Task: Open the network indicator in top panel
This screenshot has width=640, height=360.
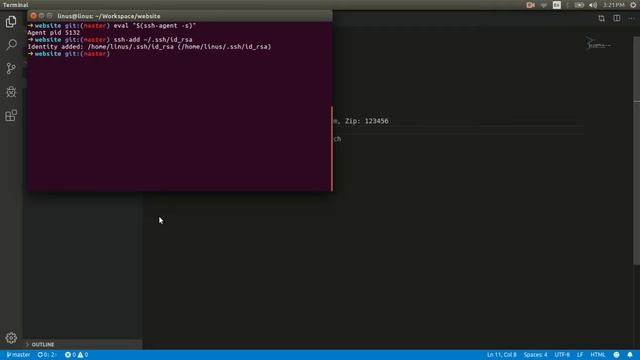Action: point(544,5)
